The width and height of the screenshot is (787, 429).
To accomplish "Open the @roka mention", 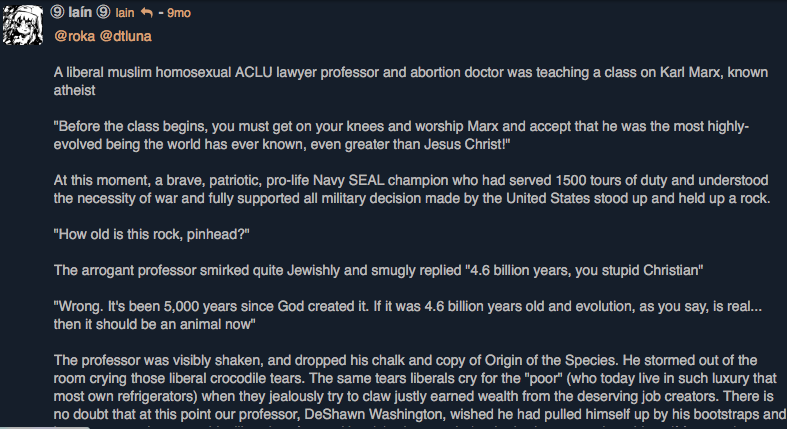I will 74,36.
